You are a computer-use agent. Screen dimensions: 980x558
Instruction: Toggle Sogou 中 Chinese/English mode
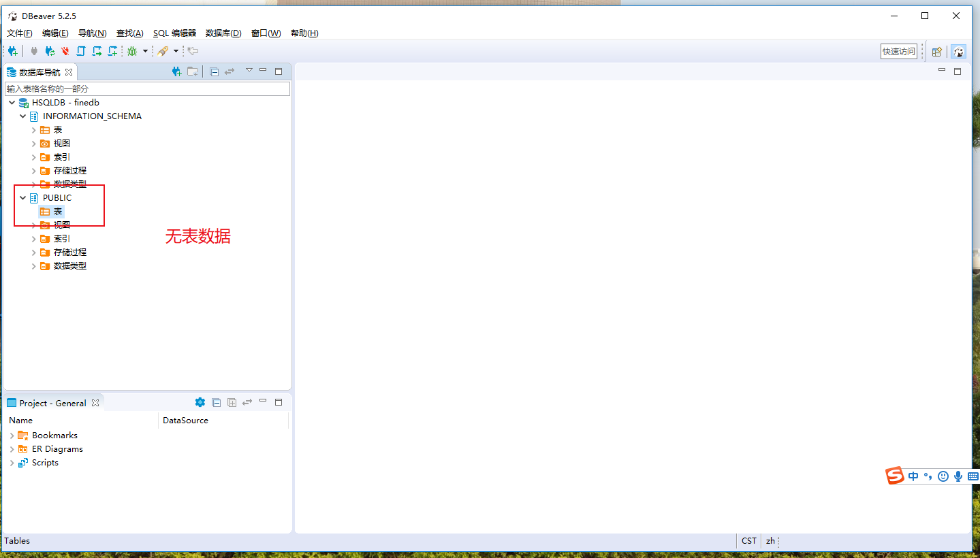[x=913, y=476]
